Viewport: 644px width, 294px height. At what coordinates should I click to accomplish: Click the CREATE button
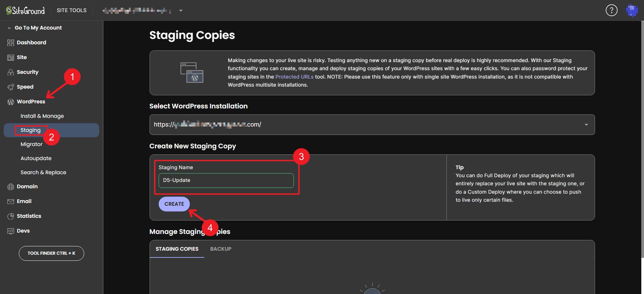tap(174, 204)
